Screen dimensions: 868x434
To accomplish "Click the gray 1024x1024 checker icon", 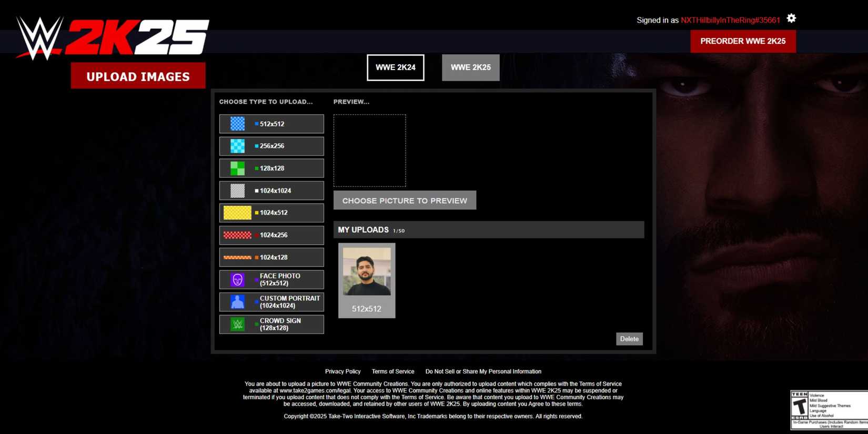I will 237,190.
